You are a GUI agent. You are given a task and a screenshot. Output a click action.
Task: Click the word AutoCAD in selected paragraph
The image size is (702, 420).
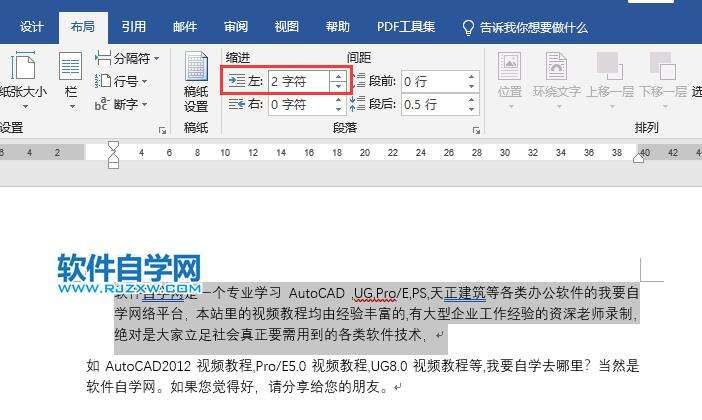tap(317, 293)
